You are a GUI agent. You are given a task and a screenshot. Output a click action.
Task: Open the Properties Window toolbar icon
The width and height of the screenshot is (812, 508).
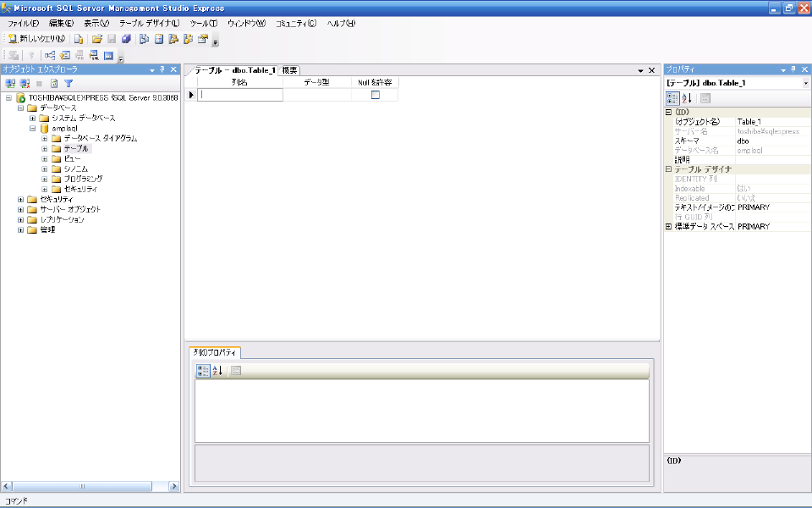point(202,39)
